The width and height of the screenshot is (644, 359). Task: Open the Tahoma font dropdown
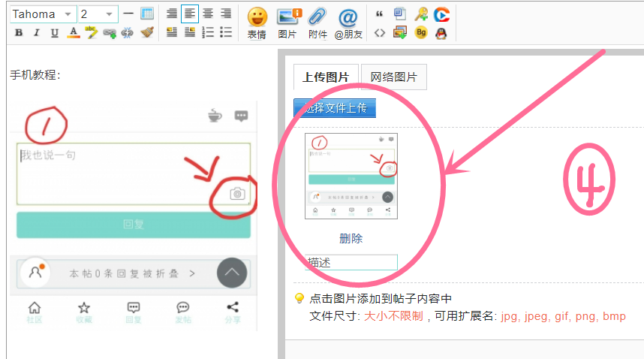(43, 14)
